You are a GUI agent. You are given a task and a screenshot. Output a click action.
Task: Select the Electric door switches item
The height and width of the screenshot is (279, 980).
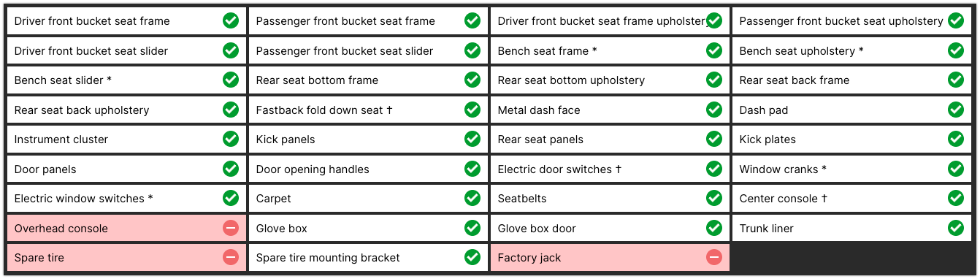610,169
